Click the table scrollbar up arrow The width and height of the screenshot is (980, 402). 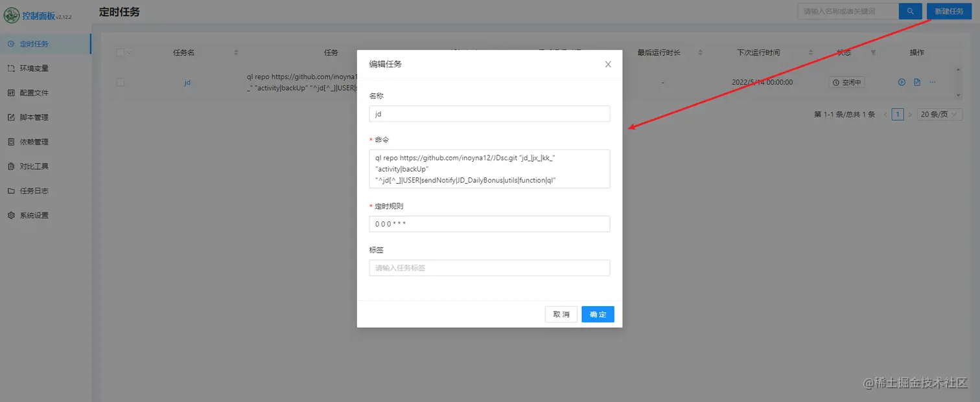[x=959, y=69]
